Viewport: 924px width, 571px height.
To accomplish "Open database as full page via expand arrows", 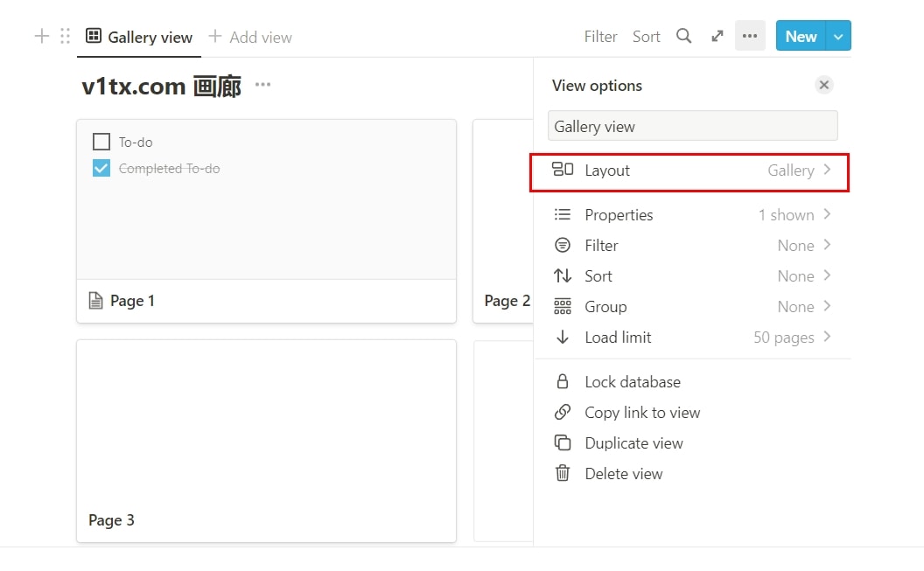I will (x=717, y=36).
